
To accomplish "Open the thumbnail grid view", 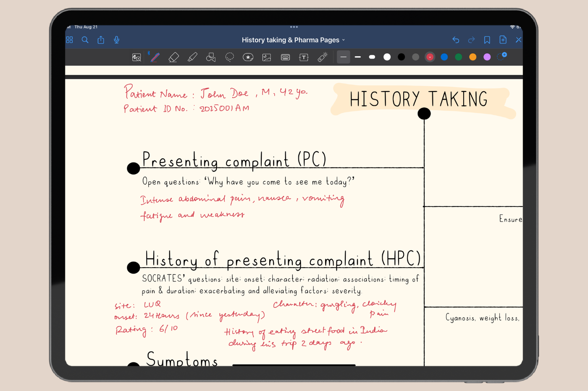I will pos(70,40).
